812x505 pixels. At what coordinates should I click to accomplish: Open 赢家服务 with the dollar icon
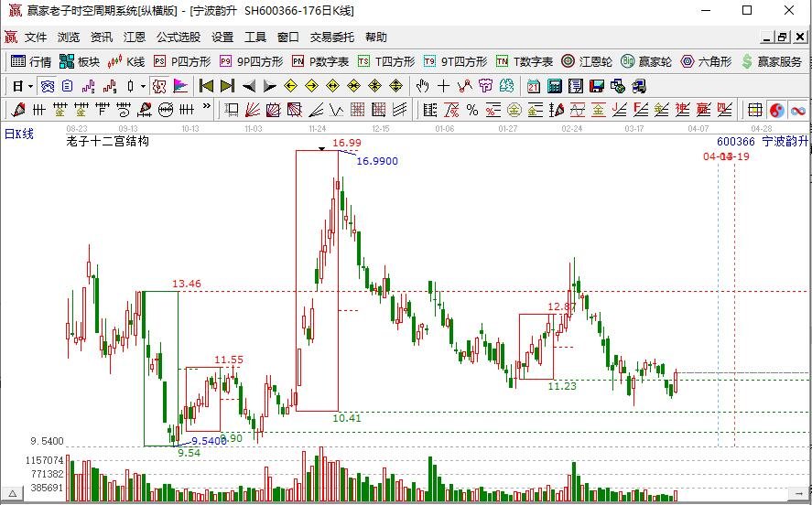click(x=771, y=61)
